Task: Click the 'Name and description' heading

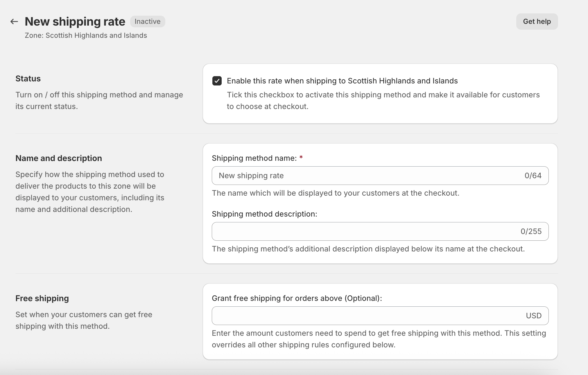Action: point(59,158)
